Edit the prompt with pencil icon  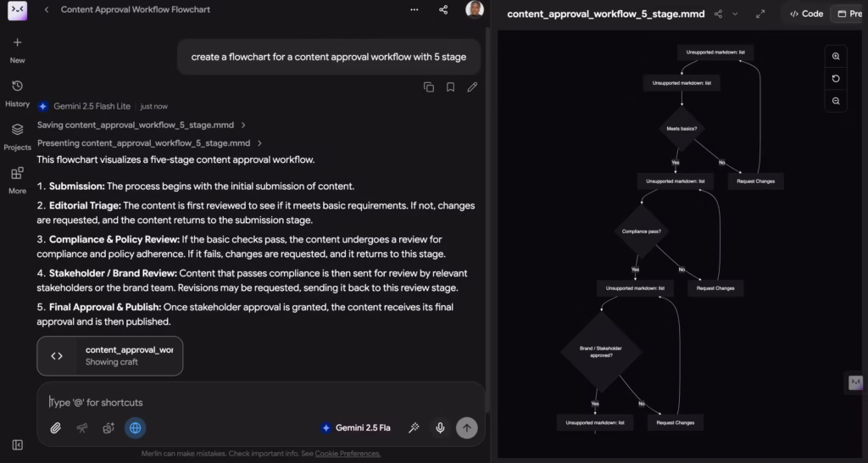[471, 87]
